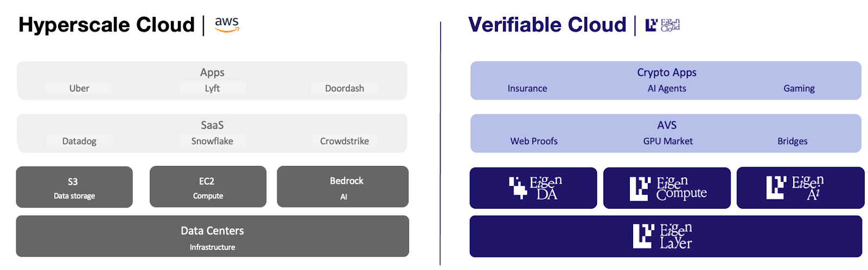Click the AI Agents label
This screenshot has width=868, height=270.
point(667,88)
